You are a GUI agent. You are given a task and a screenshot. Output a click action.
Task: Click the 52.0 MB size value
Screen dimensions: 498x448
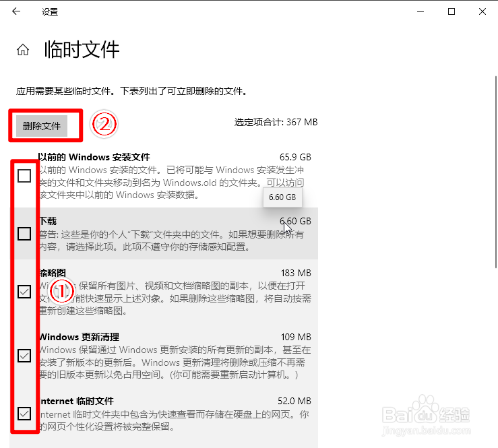tap(294, 401)
